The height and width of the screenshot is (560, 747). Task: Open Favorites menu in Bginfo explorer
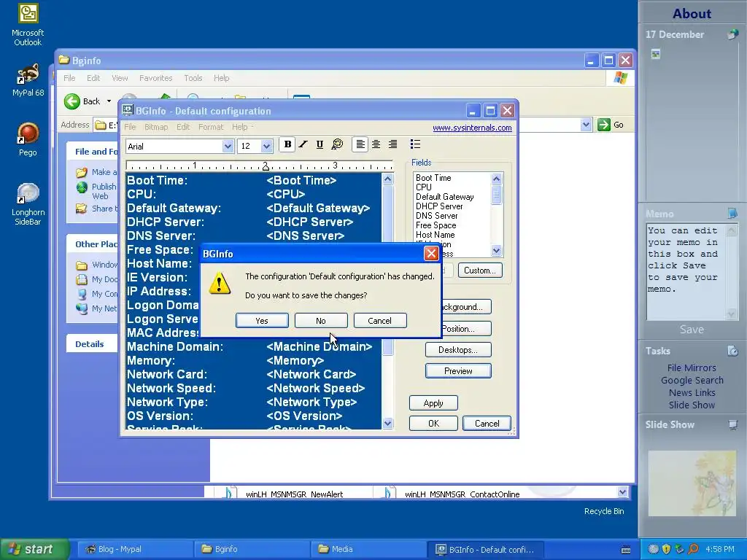156,78
